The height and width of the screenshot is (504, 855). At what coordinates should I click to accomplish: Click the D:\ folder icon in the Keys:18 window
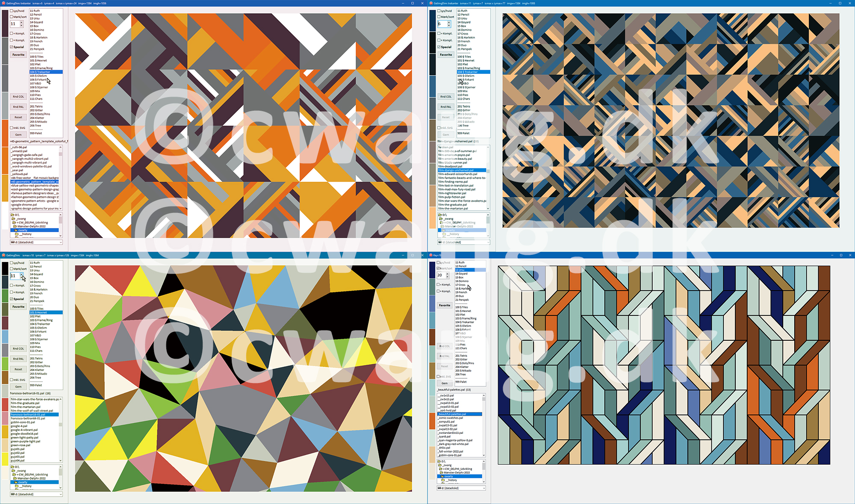tap(439, 461)
